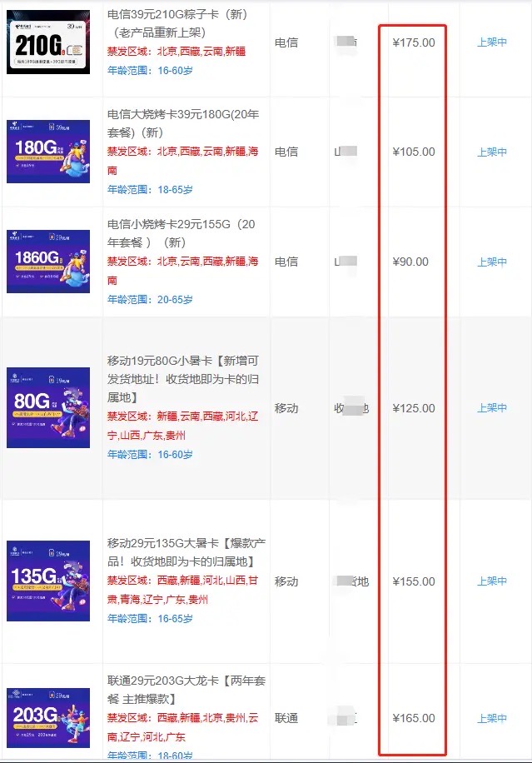Select product title 移动19元80G小暑卡
Screen dimensions: 532x763
coord(183,379)
